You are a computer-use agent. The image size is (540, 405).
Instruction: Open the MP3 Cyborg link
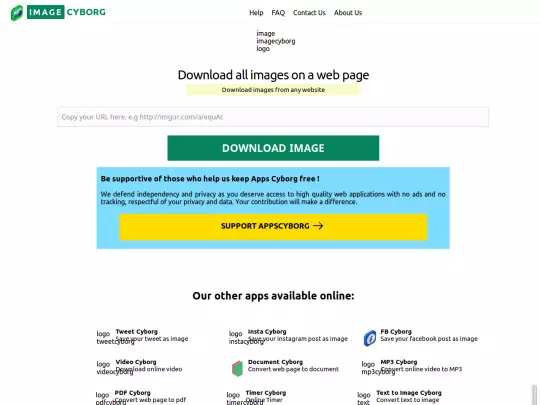(399, 362)
